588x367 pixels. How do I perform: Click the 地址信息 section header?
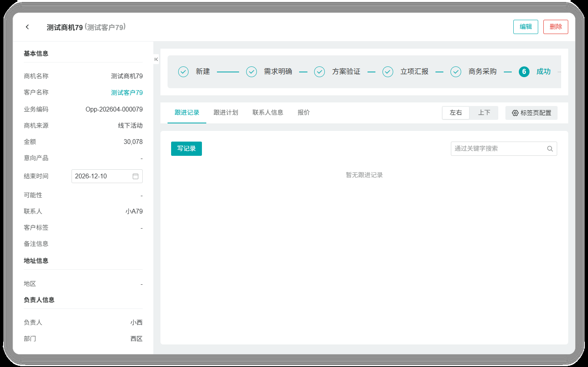pyautogui.click(x=36, y=261)
